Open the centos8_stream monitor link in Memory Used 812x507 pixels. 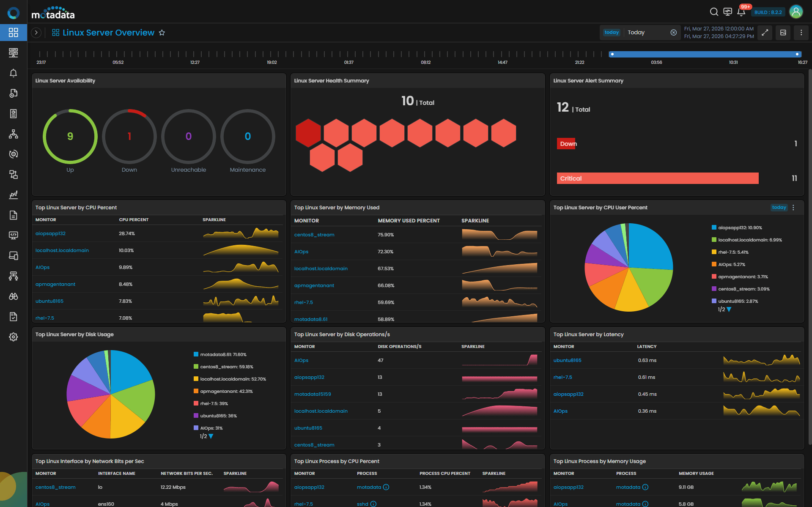314,235
